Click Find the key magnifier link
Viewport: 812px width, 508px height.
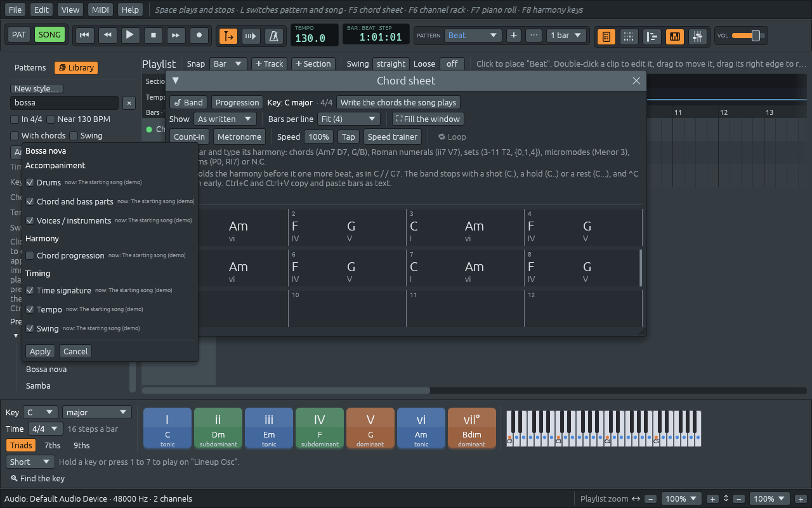[x=37, y=478]
